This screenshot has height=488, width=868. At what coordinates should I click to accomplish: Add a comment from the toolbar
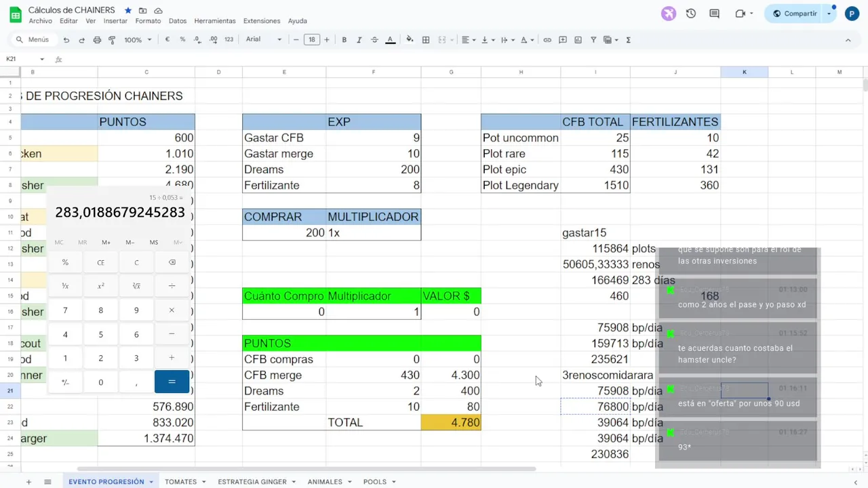click(x=563, y=40)
